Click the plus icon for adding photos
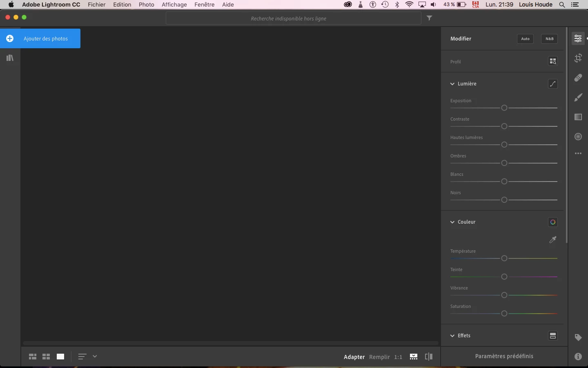The height and width of the screenshot is (368, 588). (x=10, y=38)
